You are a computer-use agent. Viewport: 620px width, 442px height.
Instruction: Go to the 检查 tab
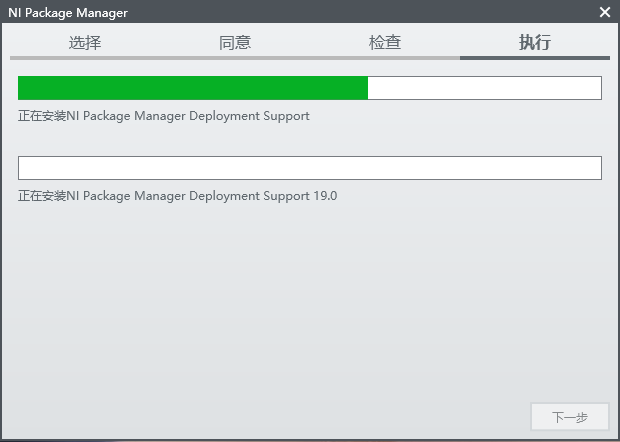[x=385, y=43]
